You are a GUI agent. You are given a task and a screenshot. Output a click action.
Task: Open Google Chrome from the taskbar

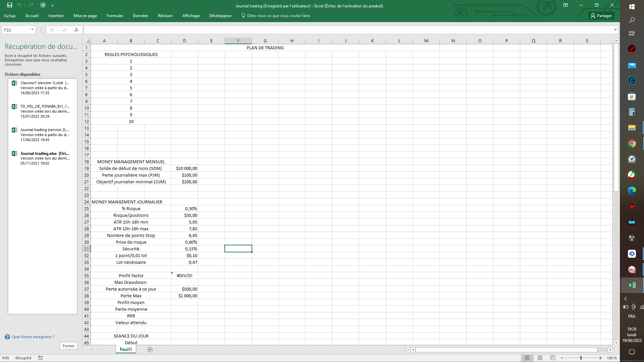click(632, 144)
